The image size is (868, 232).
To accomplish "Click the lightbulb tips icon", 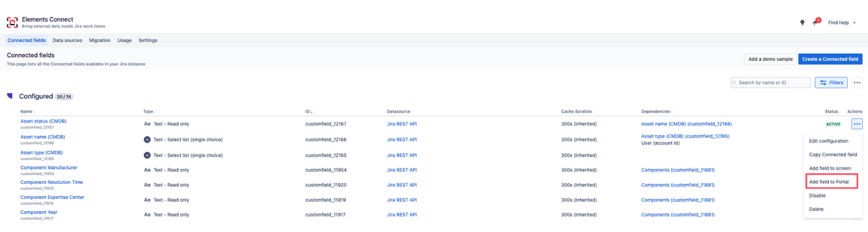I will (x=802, y=23).
